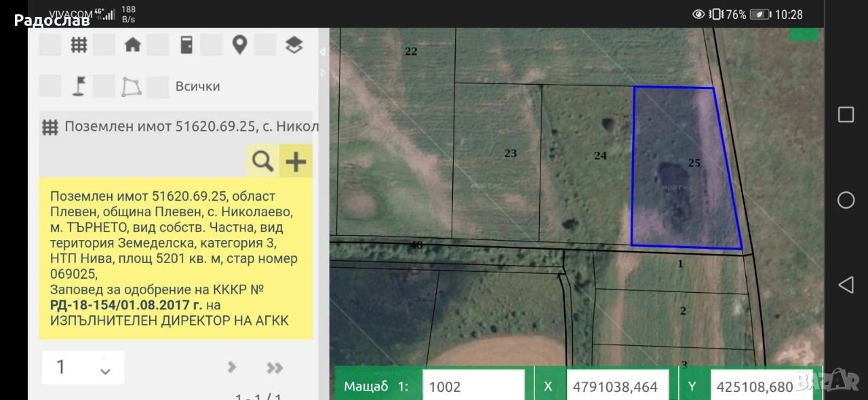Enable the checkbox before the Всички label

tap(157, 87)
